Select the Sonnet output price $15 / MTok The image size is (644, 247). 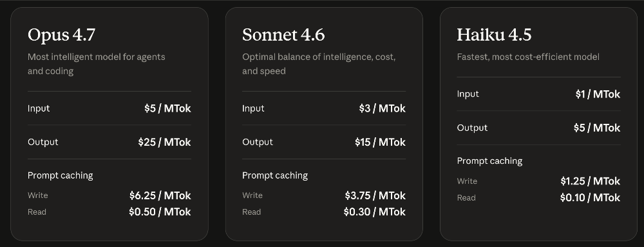pyautogui.click(x=380, y=142)
